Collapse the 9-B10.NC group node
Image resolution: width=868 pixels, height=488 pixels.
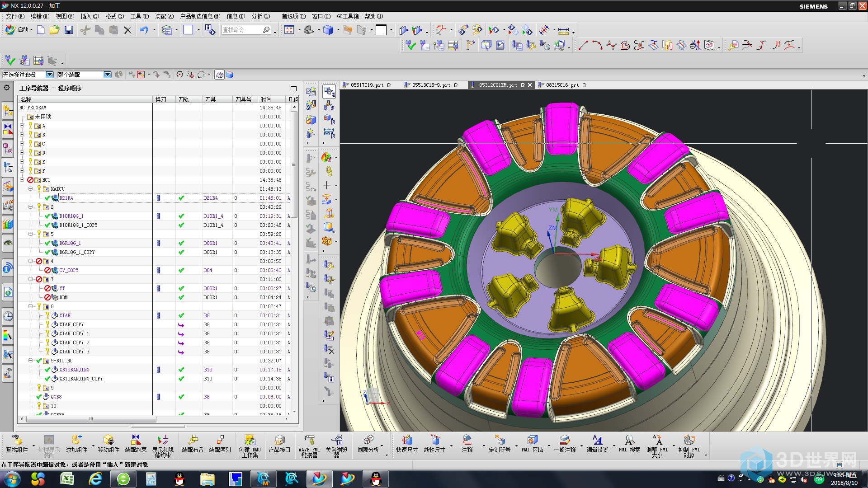30,361
